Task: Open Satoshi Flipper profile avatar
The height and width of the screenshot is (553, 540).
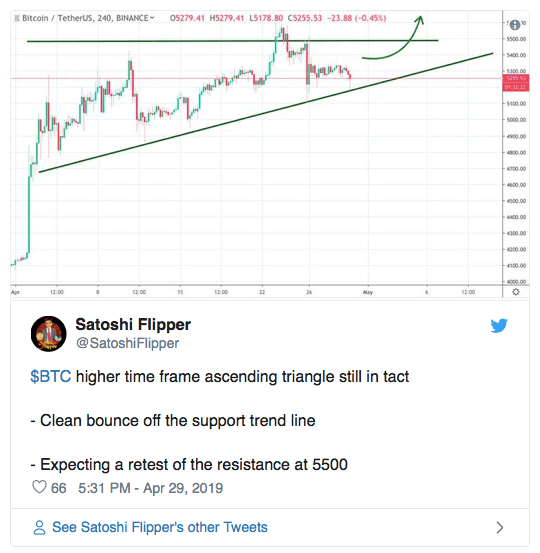Action: (49, 333)
